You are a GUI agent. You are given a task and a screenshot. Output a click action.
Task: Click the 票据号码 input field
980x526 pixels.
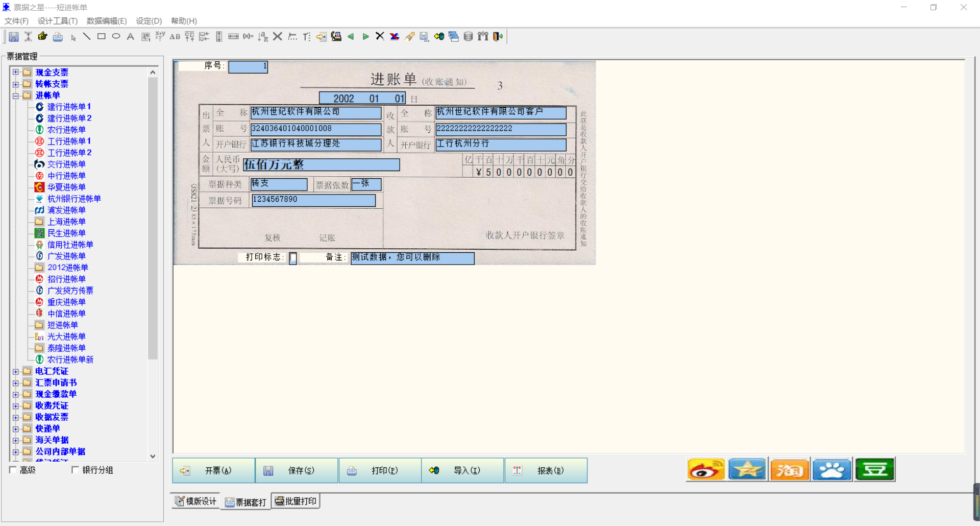[313, 200]
